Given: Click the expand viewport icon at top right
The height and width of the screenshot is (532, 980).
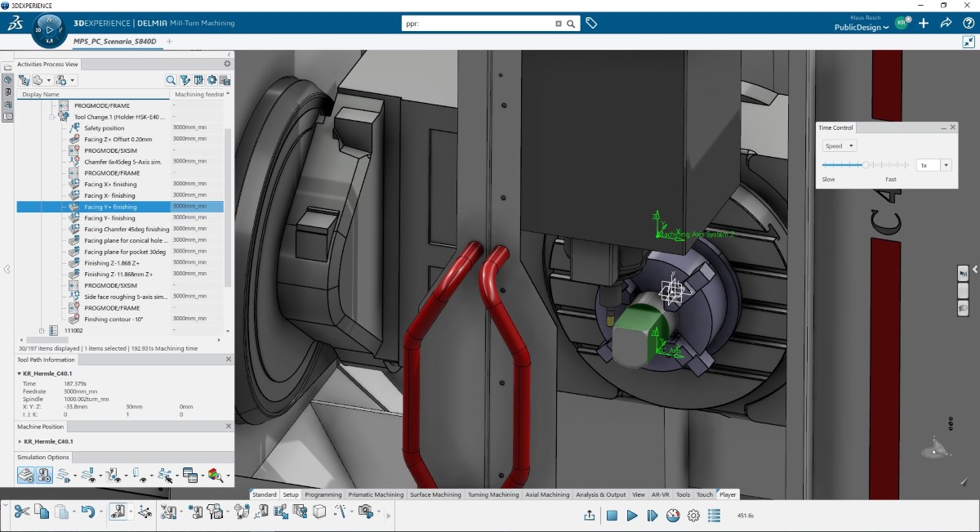Looking at the screenshot, I should (969, 42).
